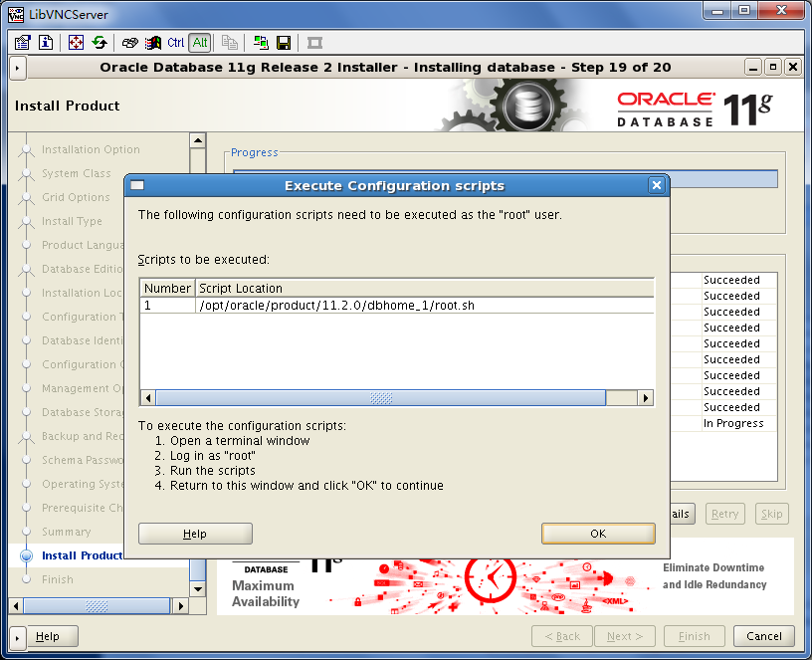Open VNC connection options icon
This screenshot has height=660, width=812.
(x=23, y=43)
